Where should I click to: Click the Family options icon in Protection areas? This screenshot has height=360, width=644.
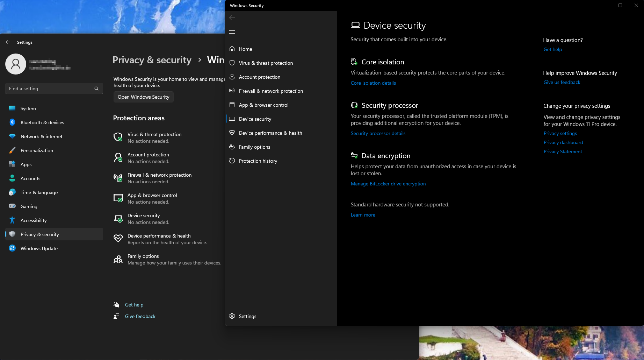click(x=118, y=259)
